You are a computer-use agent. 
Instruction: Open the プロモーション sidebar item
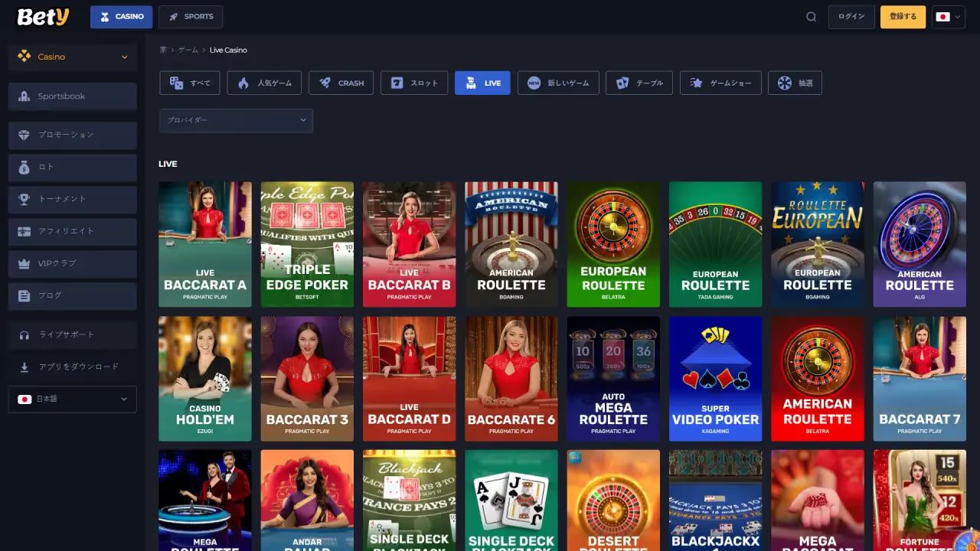(x=73, y=135)
